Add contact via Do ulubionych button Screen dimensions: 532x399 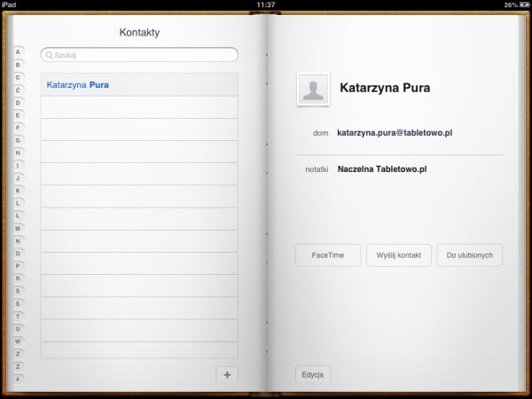tap(470, 255)
